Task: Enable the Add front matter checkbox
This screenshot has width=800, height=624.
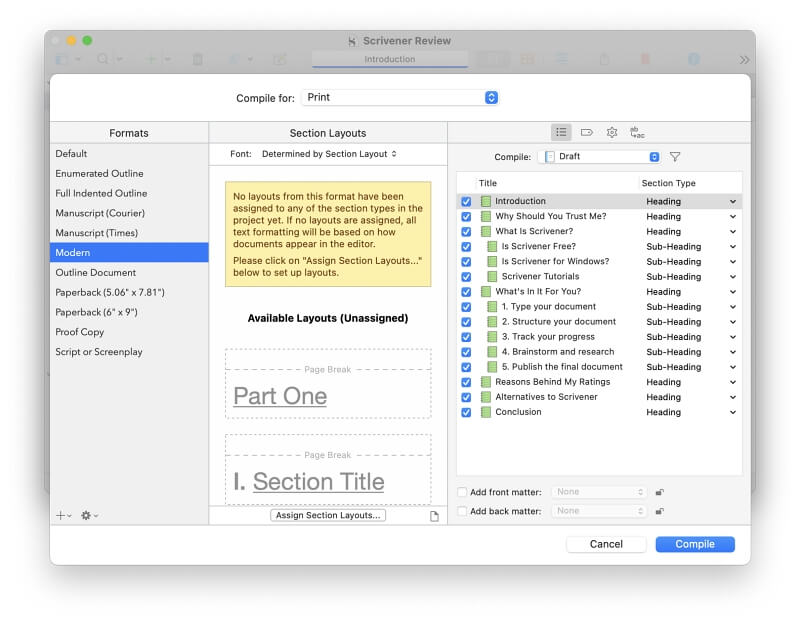Action: pyautogui.click(x=462, y=492)
